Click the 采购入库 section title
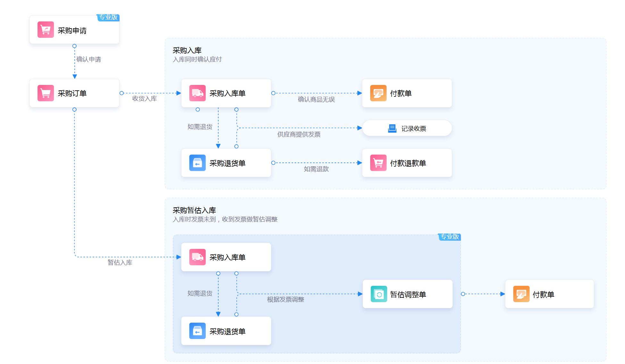The image size is (625, 364). 187,50
